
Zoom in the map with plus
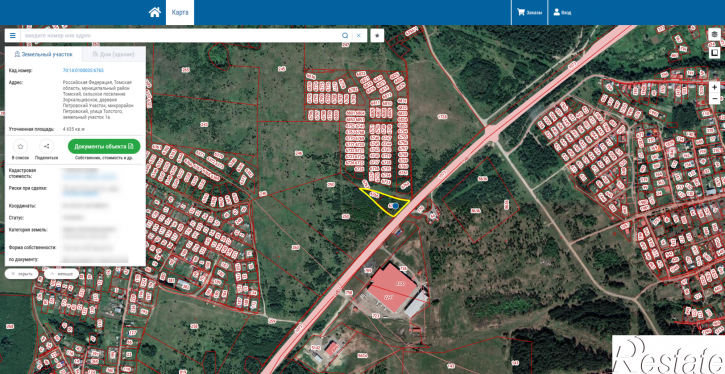pyautogui.click(x=715, y=87)
